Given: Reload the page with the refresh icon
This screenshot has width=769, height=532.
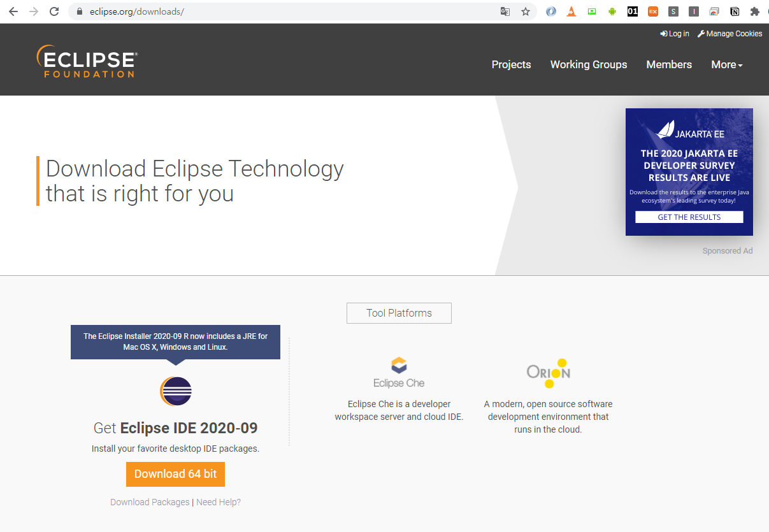Looking at the screenshot, I should (x=54, y=11).
